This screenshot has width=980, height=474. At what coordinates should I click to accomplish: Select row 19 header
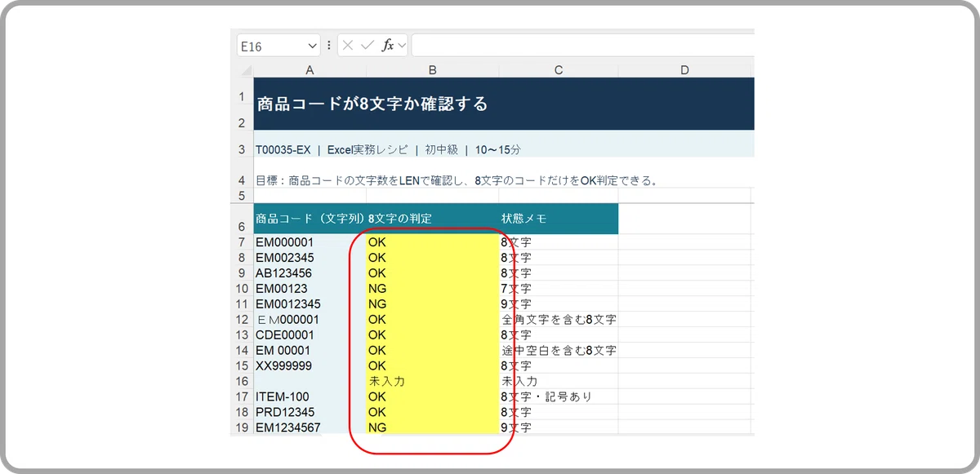[242, 427]
